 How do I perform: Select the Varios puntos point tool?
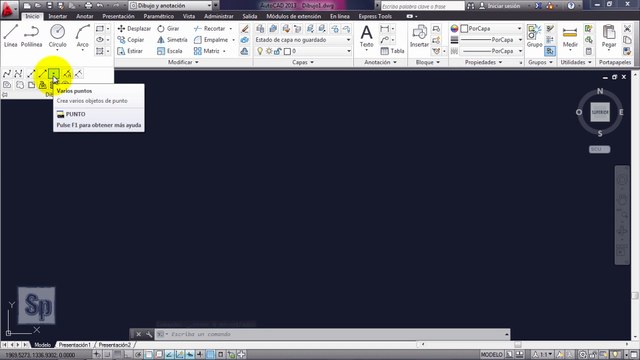[53, 74]
